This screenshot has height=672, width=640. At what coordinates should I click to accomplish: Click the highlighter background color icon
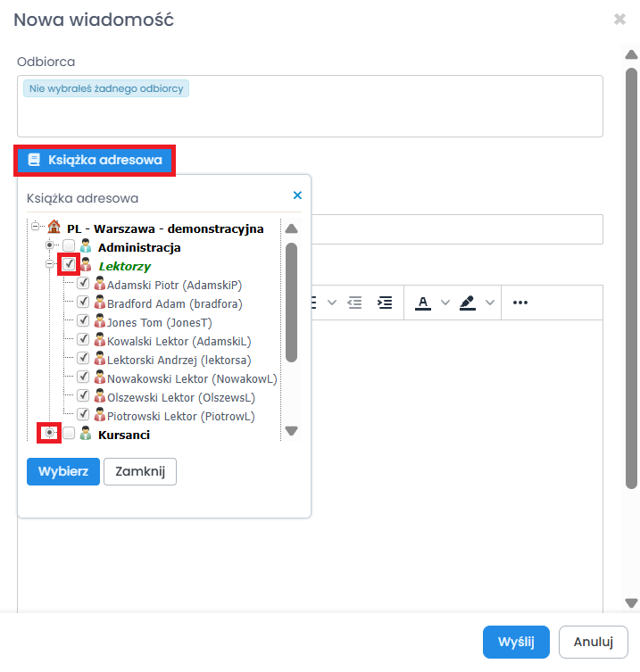[x=468, y=303]
